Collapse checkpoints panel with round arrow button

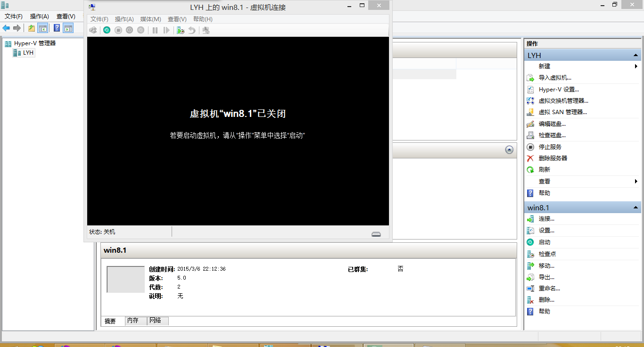pyautogui.click(x=509, y=149)
